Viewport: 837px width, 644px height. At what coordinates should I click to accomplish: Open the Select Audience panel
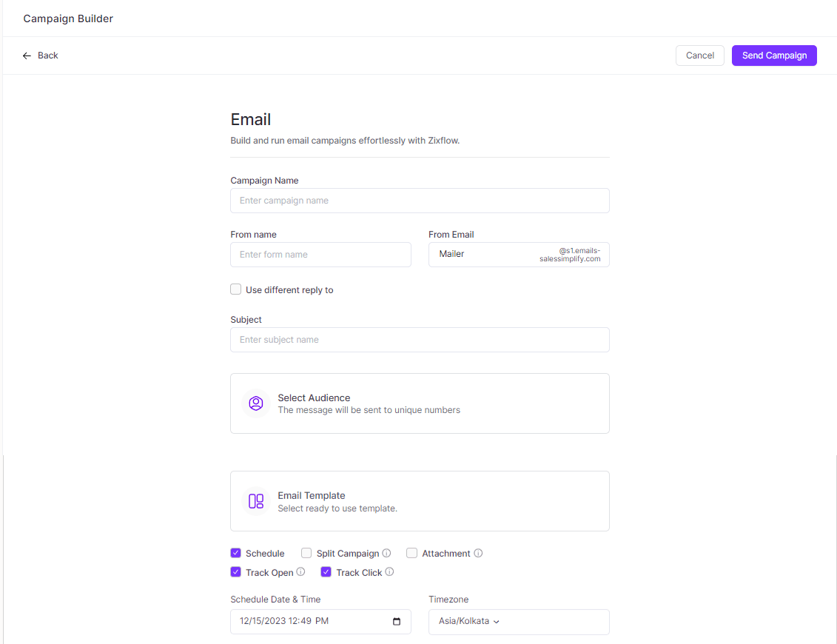(420, 403)
